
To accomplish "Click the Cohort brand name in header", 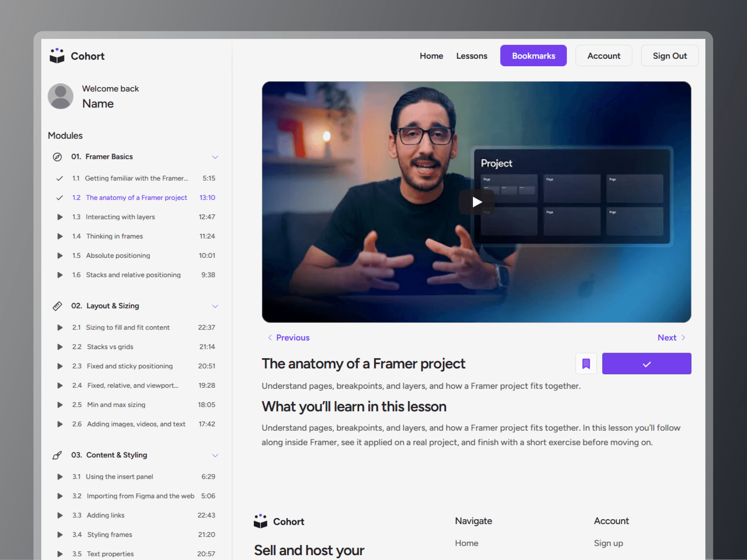I will pos(88,56).
